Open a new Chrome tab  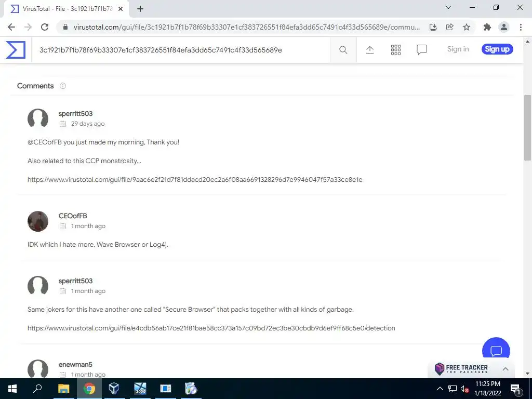point(140,9)
